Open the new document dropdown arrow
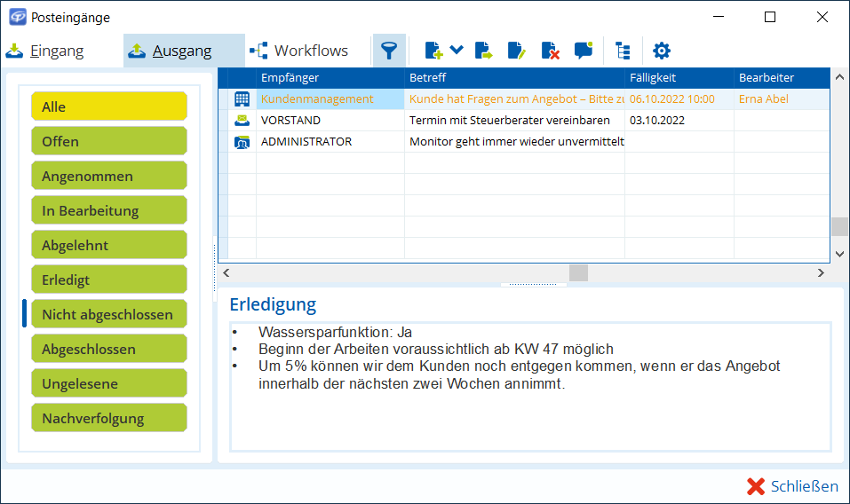850x504 pixels. coord(457,51)
